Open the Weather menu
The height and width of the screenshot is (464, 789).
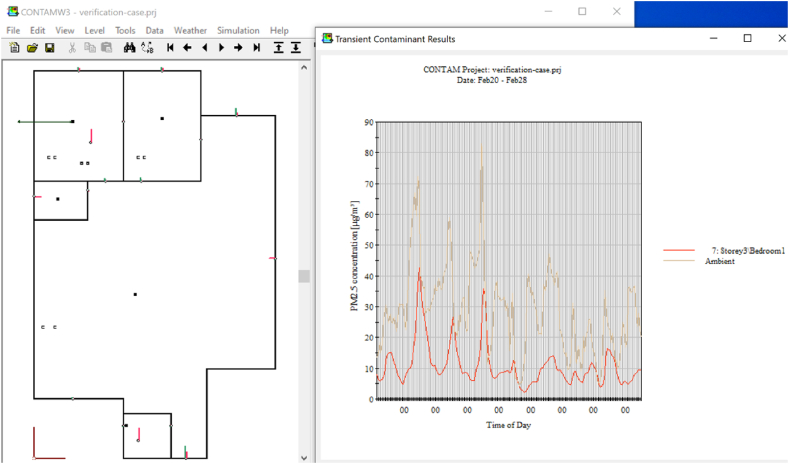190,31
